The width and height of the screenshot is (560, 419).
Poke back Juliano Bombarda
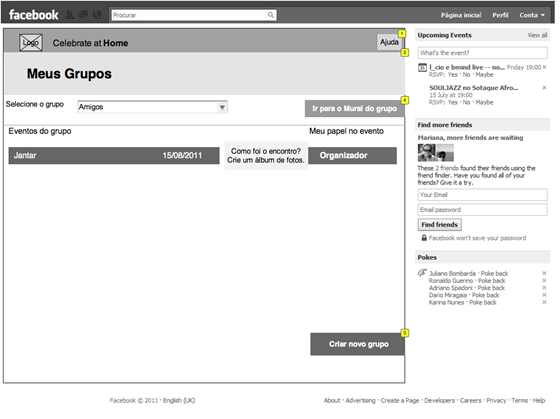[x=494, y=273]
